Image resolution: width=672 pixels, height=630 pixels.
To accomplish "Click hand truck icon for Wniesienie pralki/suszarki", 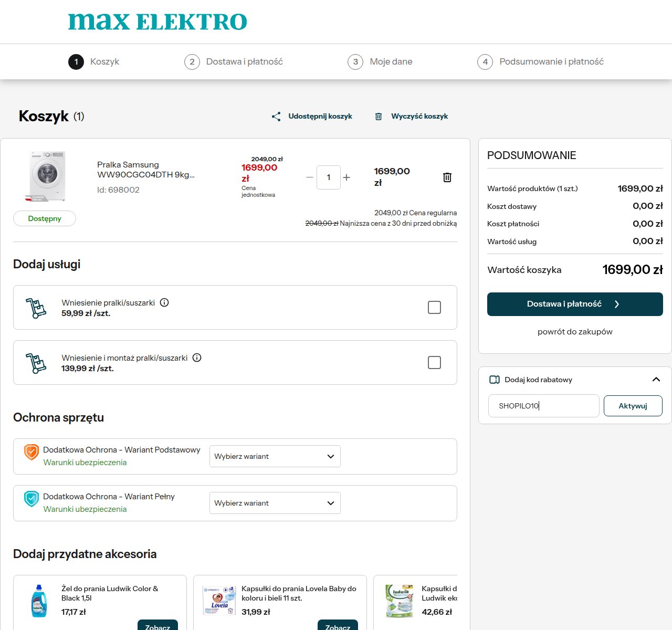I will click(x=36, y=308).
